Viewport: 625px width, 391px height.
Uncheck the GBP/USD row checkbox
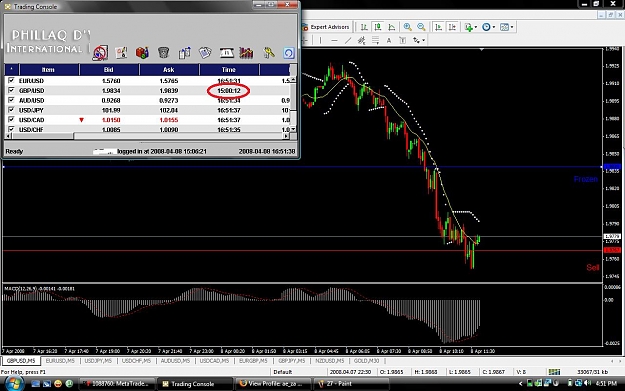tap(11, 90)
